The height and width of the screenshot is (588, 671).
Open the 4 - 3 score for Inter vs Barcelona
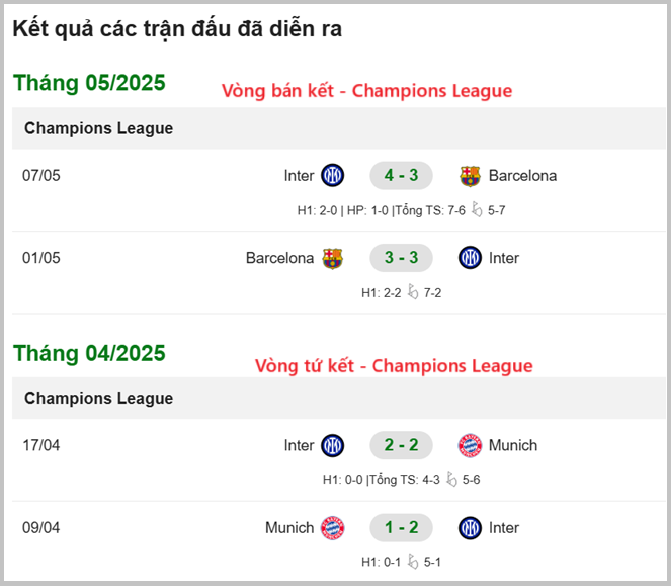[401, 176]
